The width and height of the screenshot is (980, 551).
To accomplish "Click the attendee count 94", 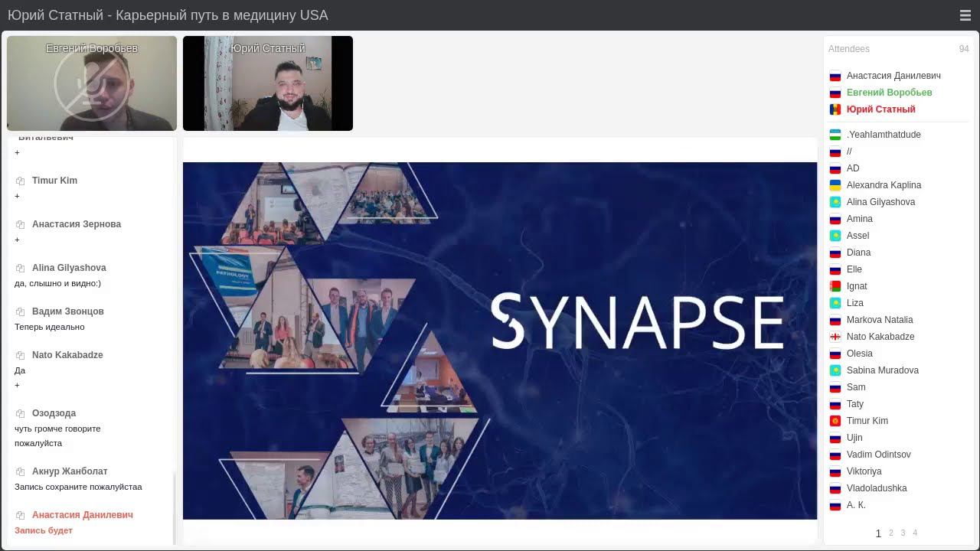I will pos(964,49).
